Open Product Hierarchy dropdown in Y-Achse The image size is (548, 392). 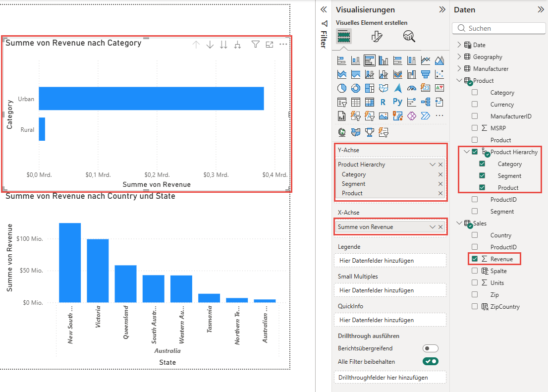(x=433, y=165)
